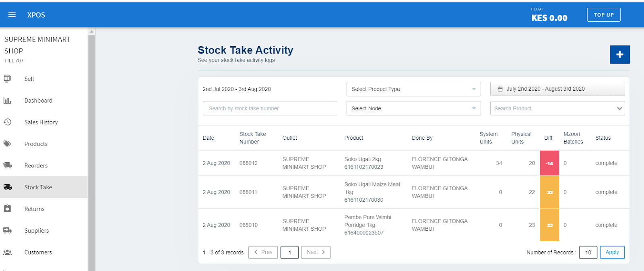This screenshot has width=644, height=271.
Task: Go to Suppliers in the sidebar
Action: pyautogui.click(x=37, y=231)
